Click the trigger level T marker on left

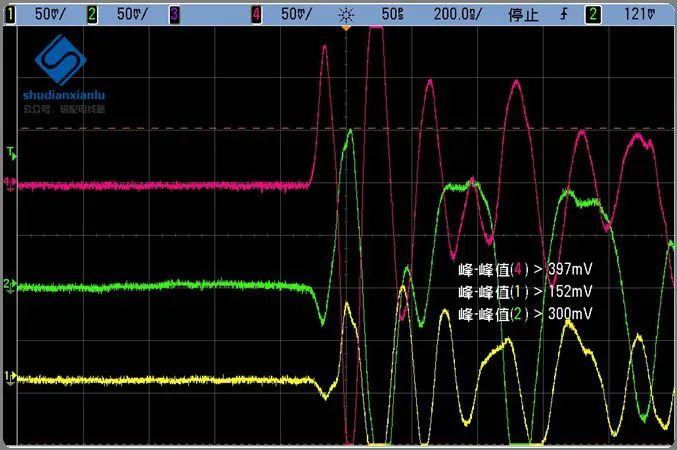[x=10, y=153]
